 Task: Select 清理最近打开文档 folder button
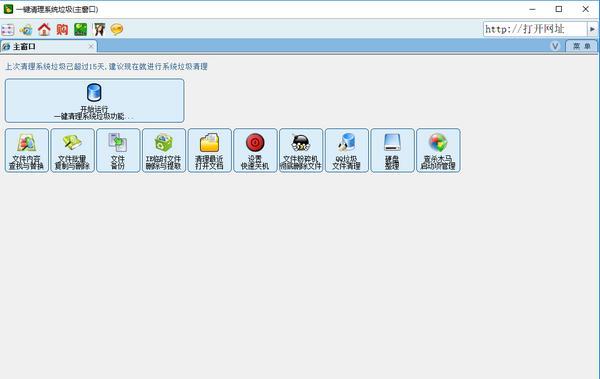click(210, 150)
